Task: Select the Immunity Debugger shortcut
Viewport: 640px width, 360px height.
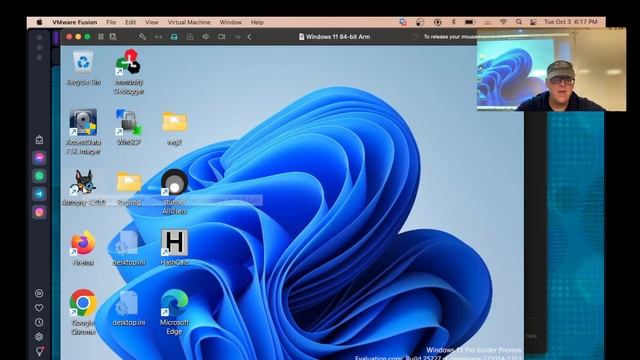Action: [129, 72]
